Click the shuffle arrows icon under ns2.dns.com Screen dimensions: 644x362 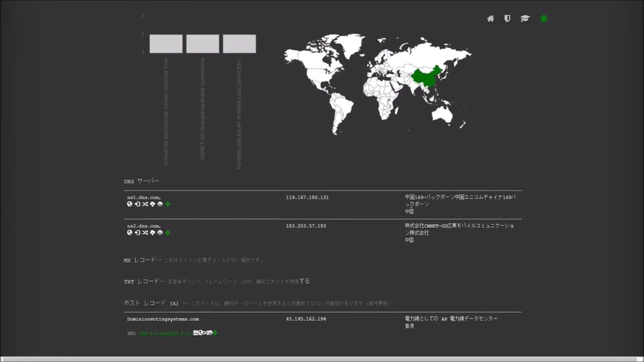click(x=145, y=233)
